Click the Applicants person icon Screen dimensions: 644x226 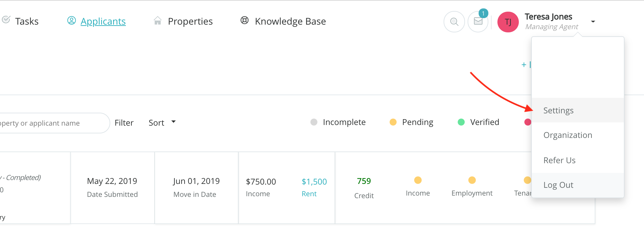click(71, 21)
